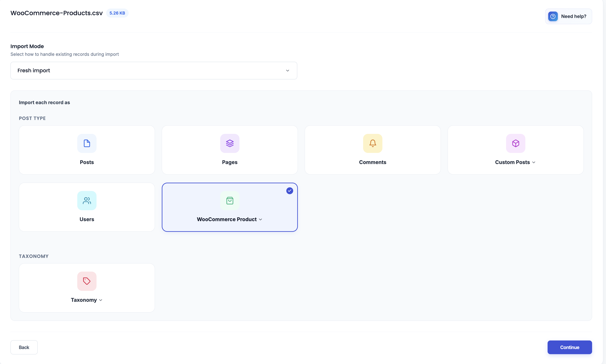Go back with the Back button

24,347
